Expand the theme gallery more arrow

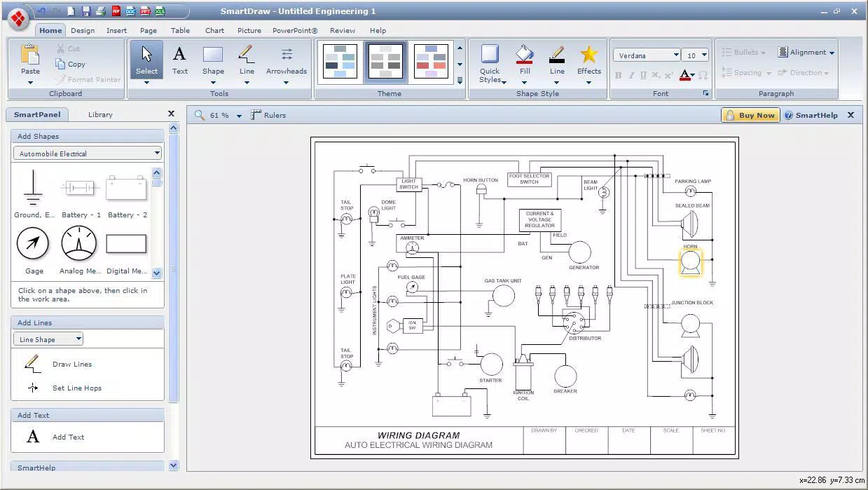(x=460, y=81)
